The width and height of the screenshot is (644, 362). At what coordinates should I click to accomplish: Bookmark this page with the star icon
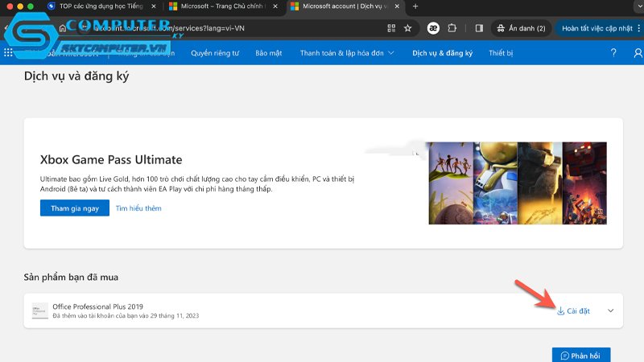[x=407, y=28]
